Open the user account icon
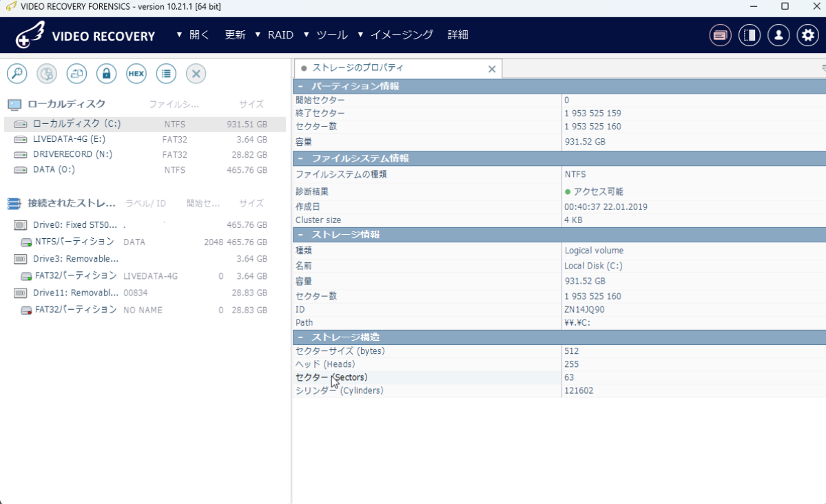Image resolution: width=826 pixels, height=504 pixels. click(778, 35)
